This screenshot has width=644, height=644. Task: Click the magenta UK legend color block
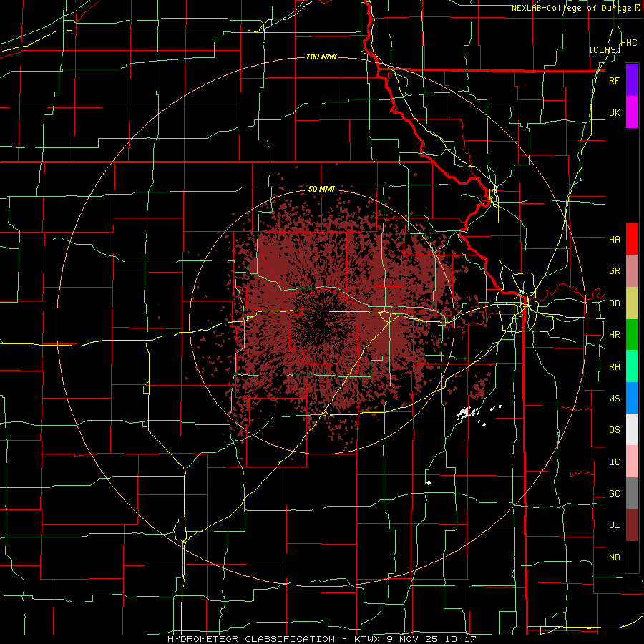(632, 112)
